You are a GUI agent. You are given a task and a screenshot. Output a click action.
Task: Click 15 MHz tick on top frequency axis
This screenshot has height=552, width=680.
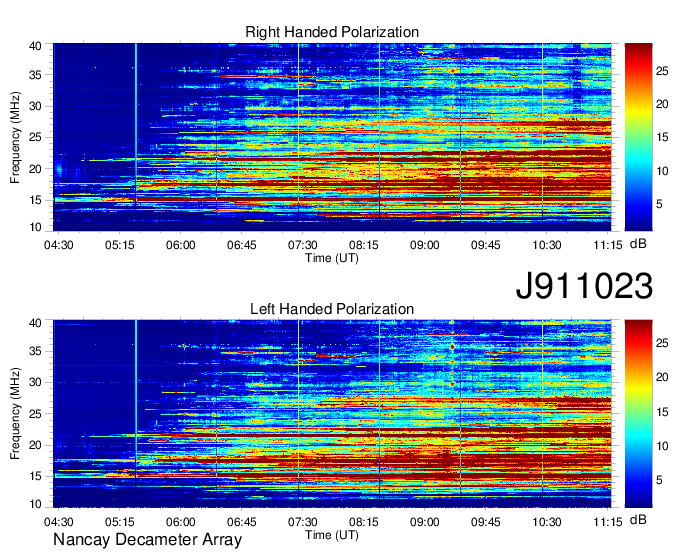pyautogui.click(x=35, y=200)
